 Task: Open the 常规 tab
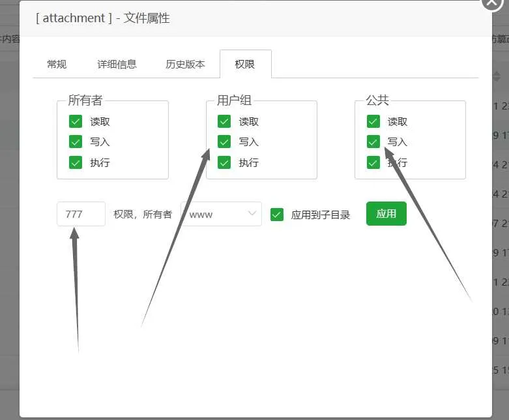[x=57, y=64]
